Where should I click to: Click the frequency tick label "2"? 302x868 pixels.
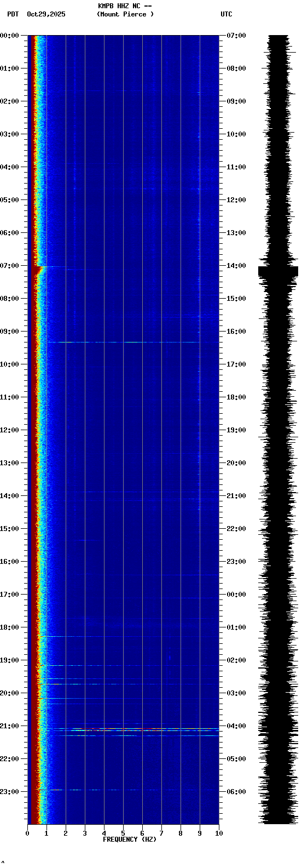(66, 833)
